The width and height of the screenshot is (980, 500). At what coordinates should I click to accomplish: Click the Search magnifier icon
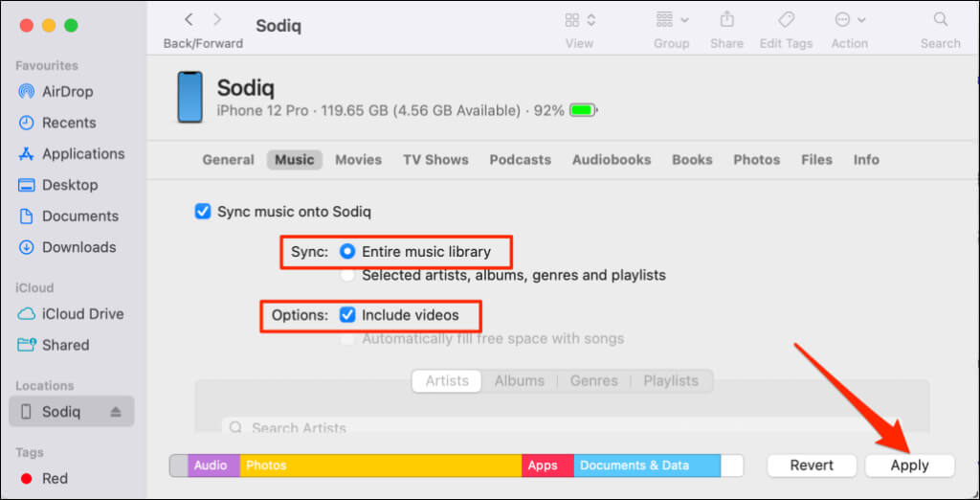(x=940, y=19)
